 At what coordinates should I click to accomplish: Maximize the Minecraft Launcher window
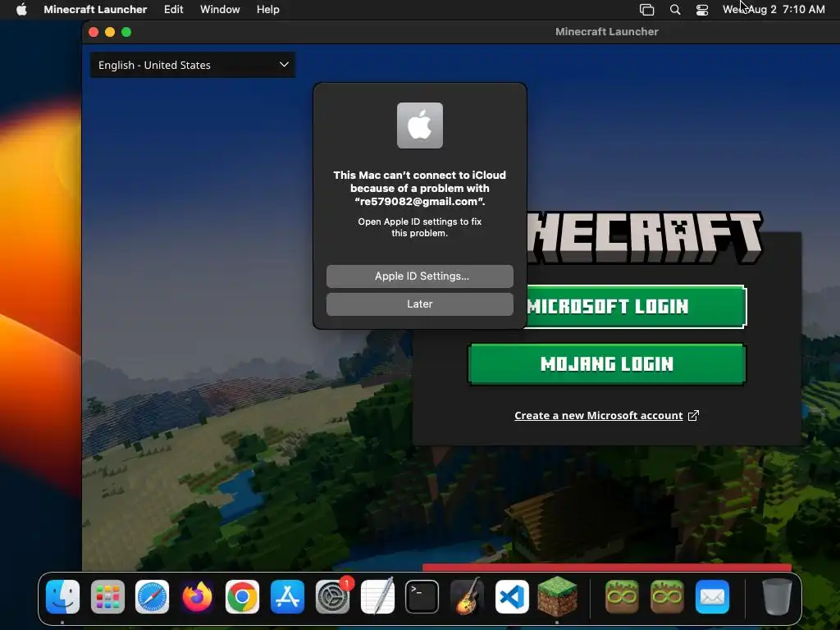(x=126, y=32)
